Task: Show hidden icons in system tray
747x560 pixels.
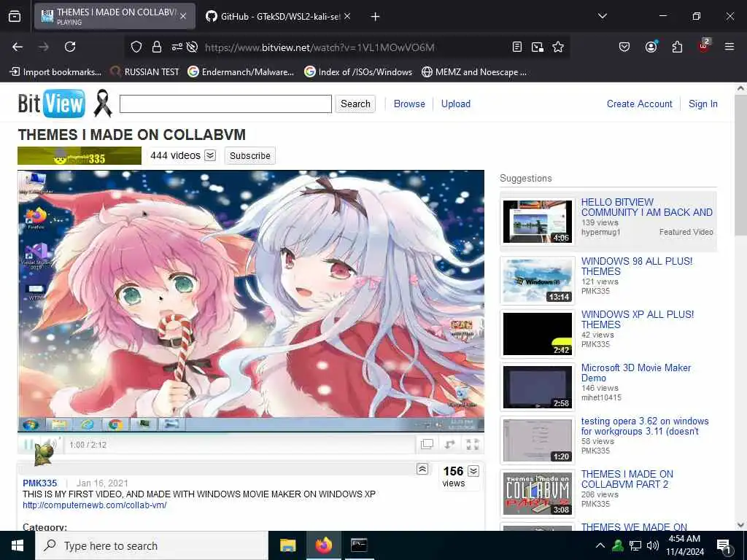Action: [600, 545]
